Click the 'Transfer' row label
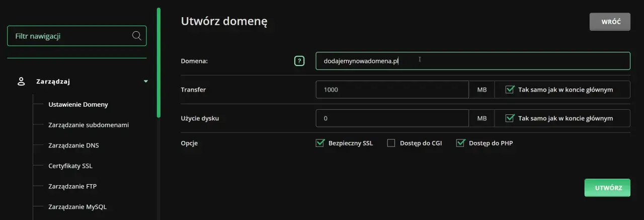The image size is (644, 220). 193,90
